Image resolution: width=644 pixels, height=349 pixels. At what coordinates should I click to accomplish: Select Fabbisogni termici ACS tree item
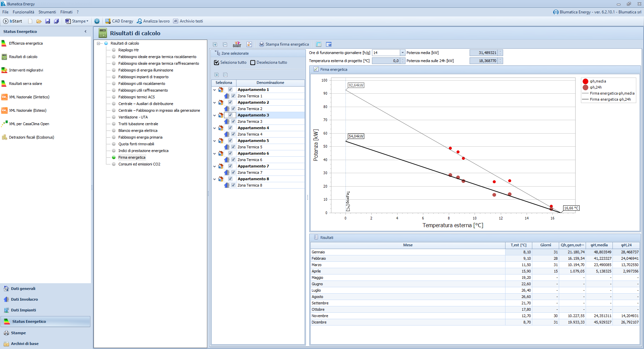click(137, 97)
